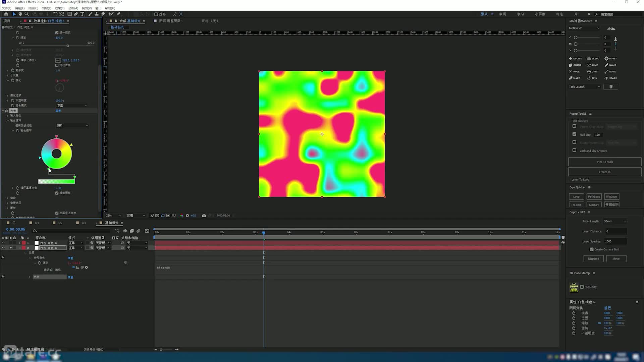Open the use preset palette dropdown showing [无]
Viewport: 644px width, 362px height.
tap(72, 126)
